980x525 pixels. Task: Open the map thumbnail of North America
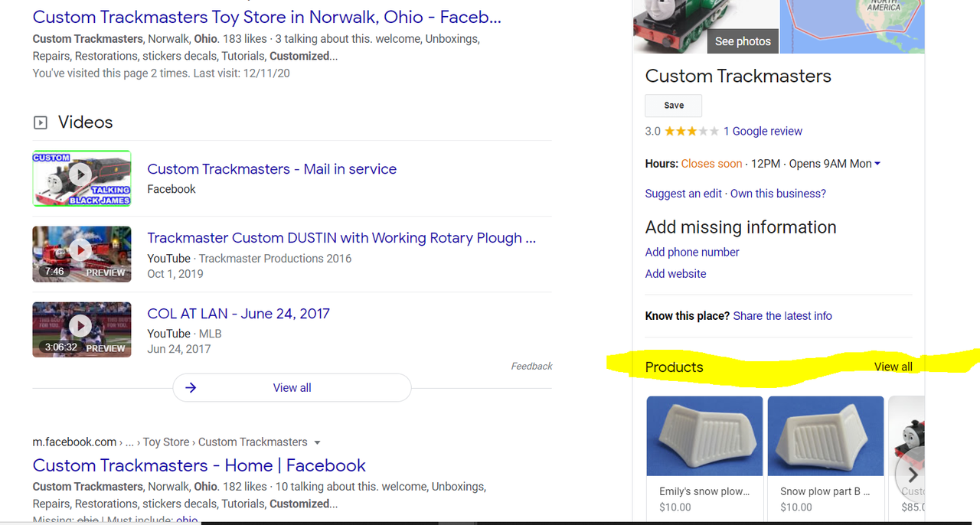click(852, 26)
